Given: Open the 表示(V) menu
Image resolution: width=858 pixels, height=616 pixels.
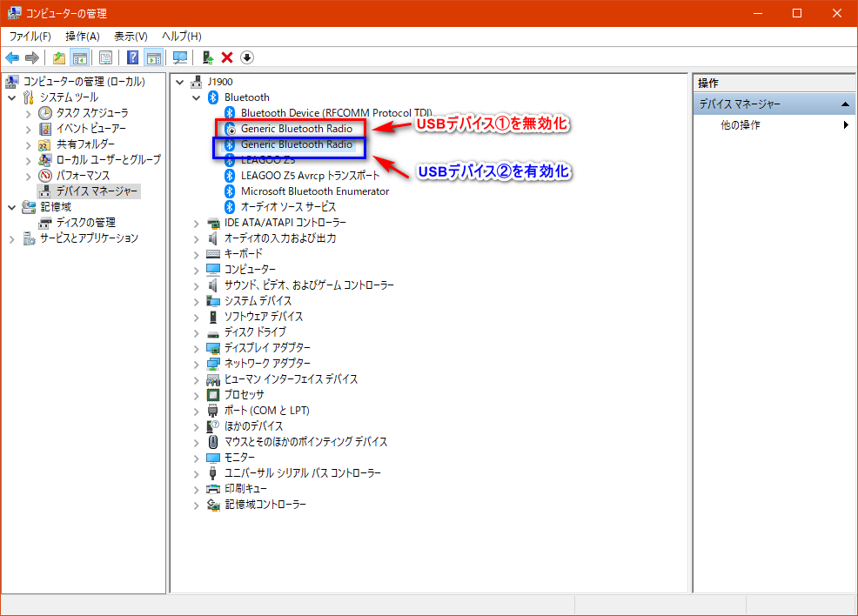Looking at the screenshot, I should point(131,36).
